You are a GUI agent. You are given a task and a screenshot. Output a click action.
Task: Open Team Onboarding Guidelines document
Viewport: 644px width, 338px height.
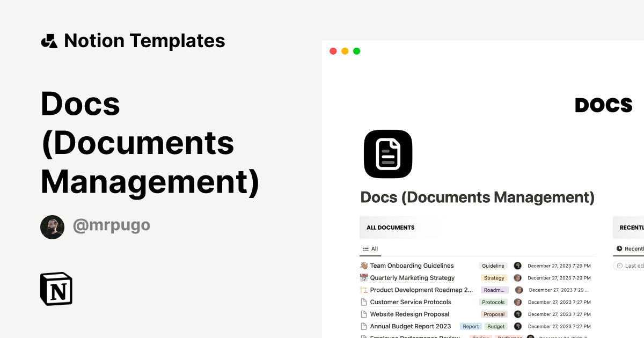coord(411,266)
